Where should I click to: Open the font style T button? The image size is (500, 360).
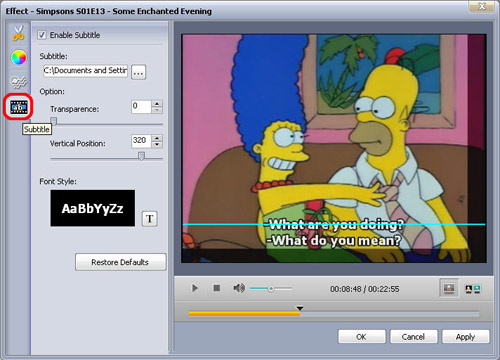tap(150, 219)
